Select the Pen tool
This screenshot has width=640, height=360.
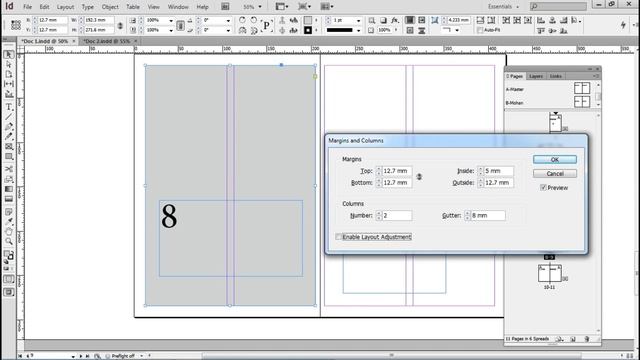(x=9, y=127)
